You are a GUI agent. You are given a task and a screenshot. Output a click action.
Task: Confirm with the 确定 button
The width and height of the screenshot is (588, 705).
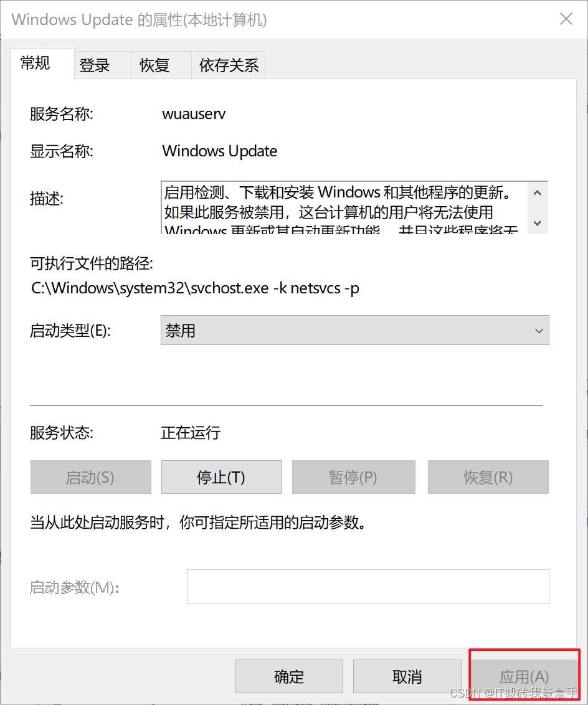pos(288,676)
